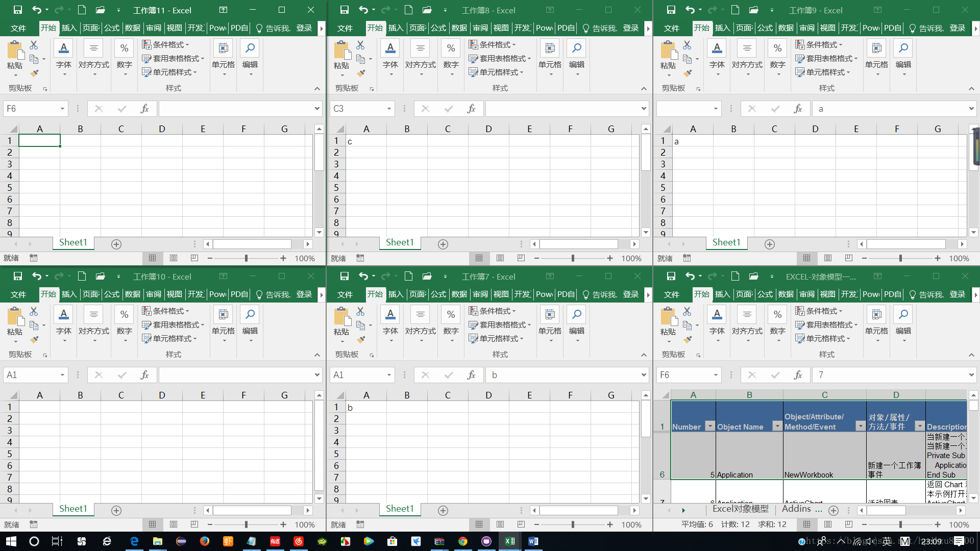Click New blank document icon in 工作簿9

coord(735,10)
